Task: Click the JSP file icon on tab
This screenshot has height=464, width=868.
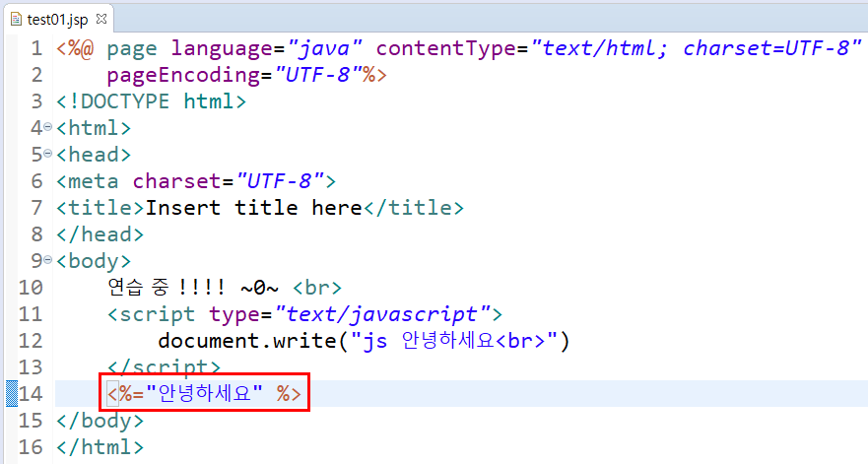Action: (17, 20)
